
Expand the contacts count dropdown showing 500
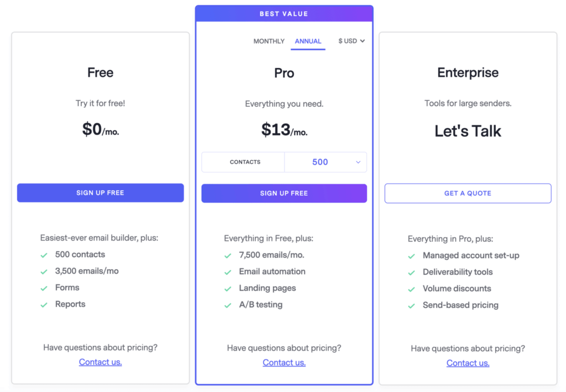326,162
